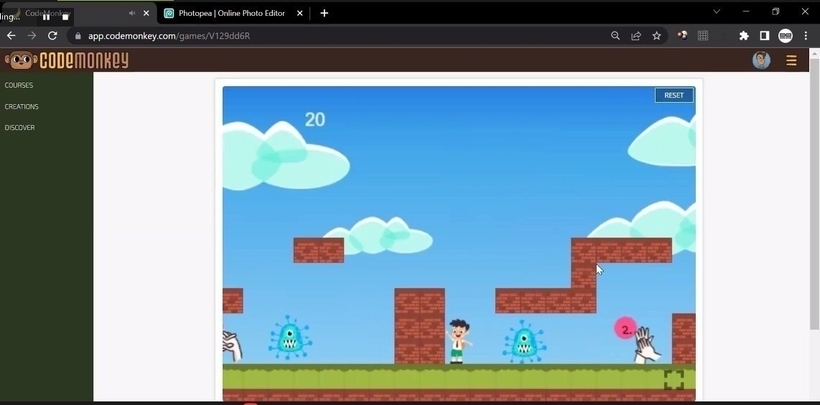Open Creations in the sidebar

click(x=21, y=106)
